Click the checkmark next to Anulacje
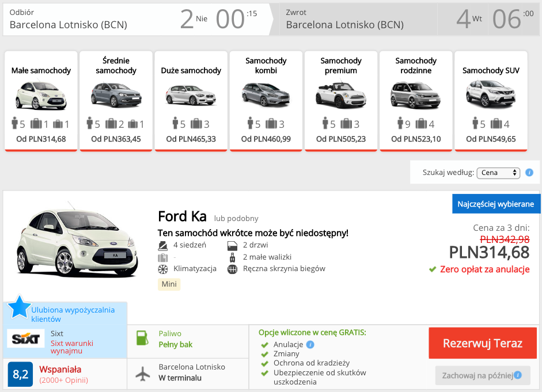Image resolution: width=542 pixels, height=392 pixels. (265, 345)
